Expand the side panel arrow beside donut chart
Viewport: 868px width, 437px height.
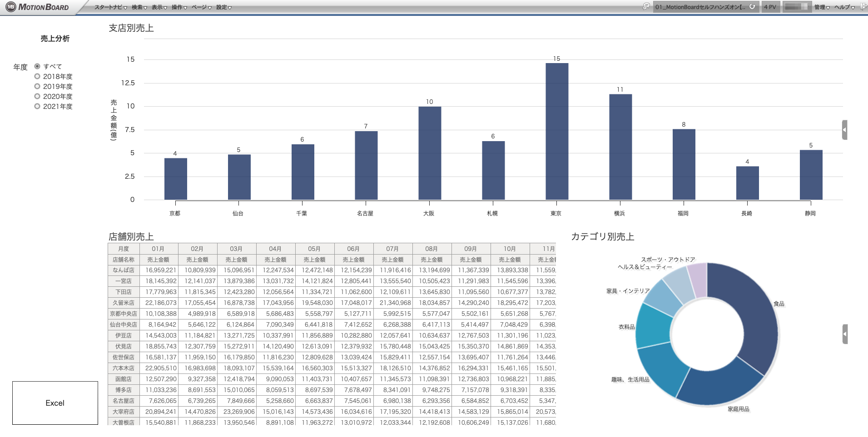(844, 334)
